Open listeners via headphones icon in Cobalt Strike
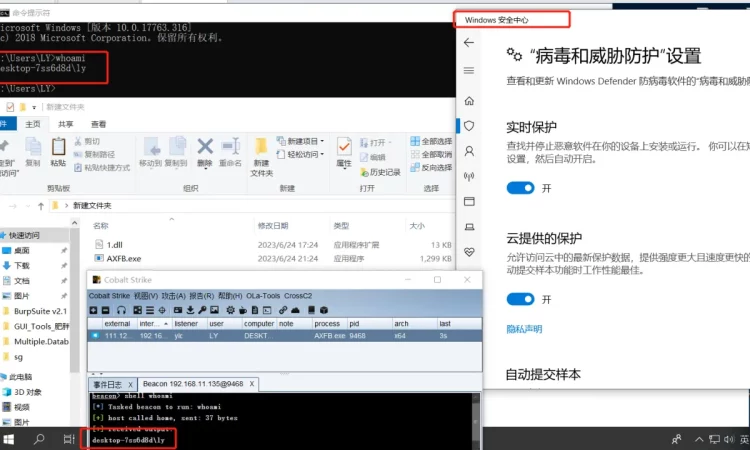Image resolution: width=750 pixels, height=450 pixels. pyautogui.click(x=121, y=310)
